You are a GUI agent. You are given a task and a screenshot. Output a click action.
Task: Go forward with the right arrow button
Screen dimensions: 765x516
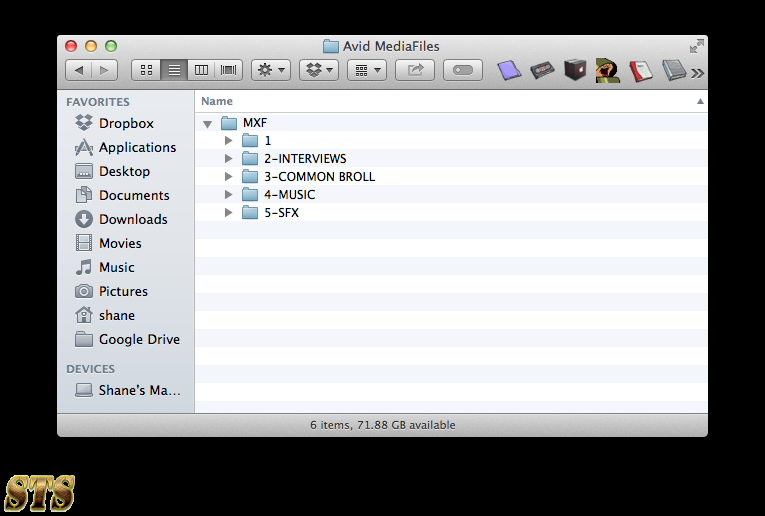(x=104, y=70)
